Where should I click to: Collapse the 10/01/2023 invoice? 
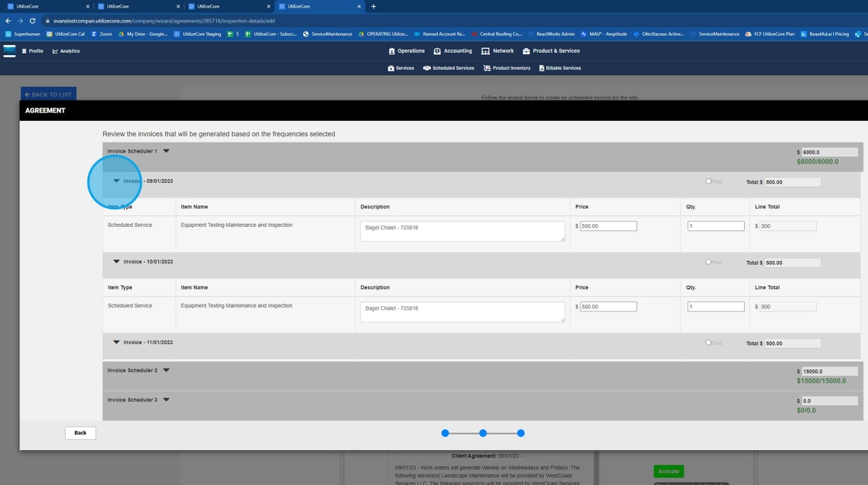click(x=116, y=261)
